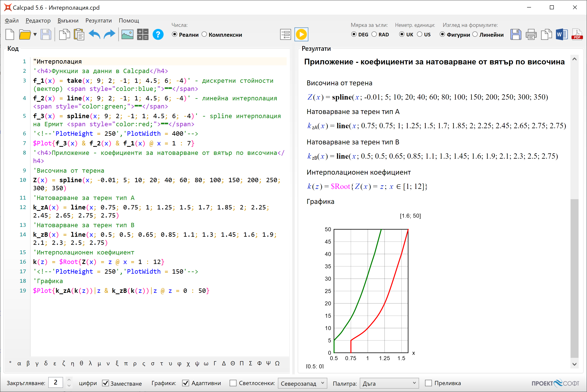Viewport: 587px width, 392px height.
Task: Insert image using the picture icon
Action: click(127, 35)
